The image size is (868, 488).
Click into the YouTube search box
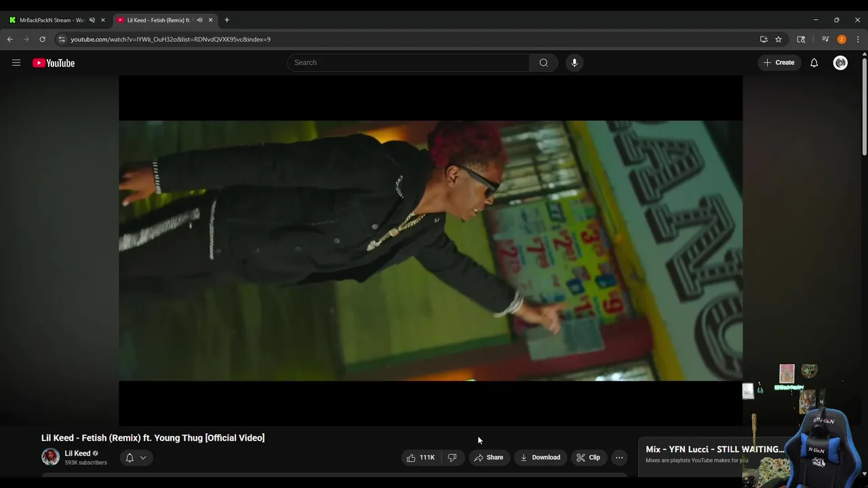tap(408, 62)
